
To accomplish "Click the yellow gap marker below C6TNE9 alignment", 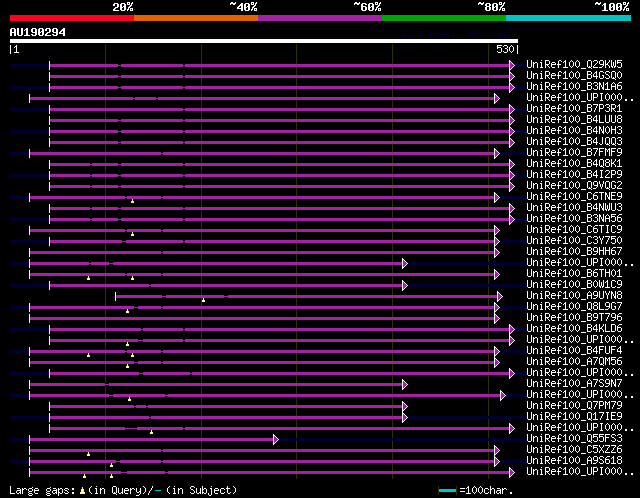I will coord(132,201).
